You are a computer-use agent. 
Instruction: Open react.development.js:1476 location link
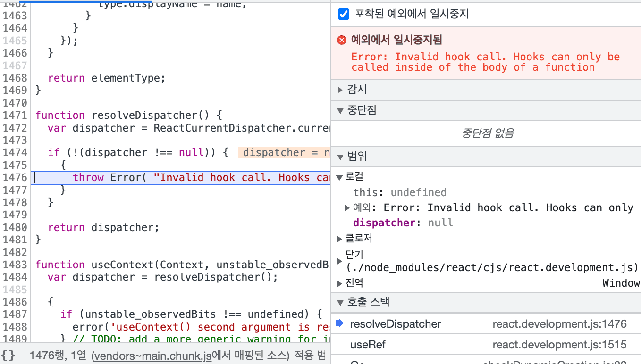pyautogui.click(x=559, y=324)
